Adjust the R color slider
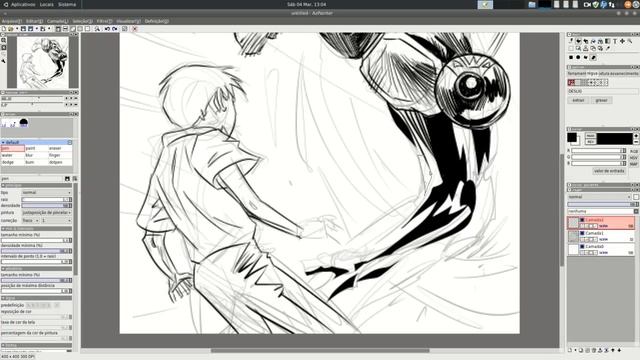This screenshot has height=360, width=640. [598, 151]
